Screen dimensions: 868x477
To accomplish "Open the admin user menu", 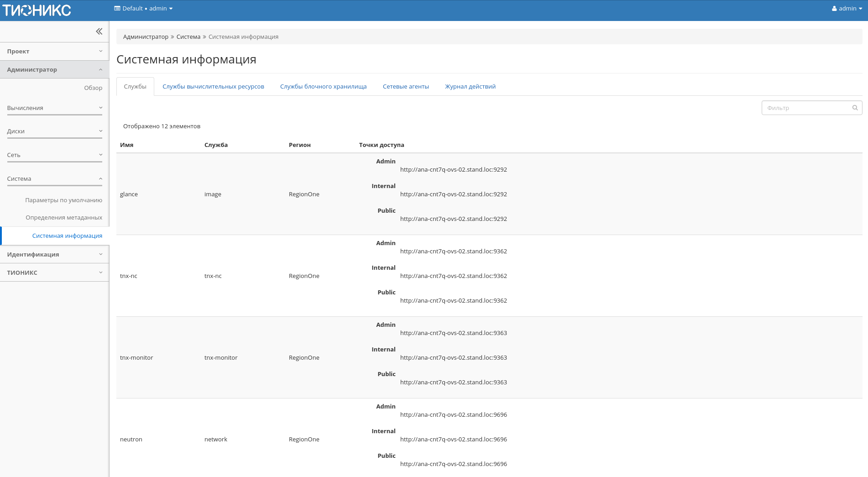I will [x=847, y=9].
